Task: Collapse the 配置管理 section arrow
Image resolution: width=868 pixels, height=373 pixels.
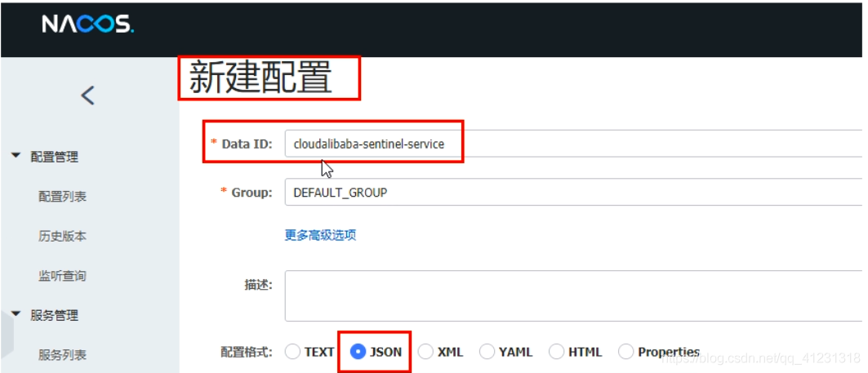Action: (16, 157)
